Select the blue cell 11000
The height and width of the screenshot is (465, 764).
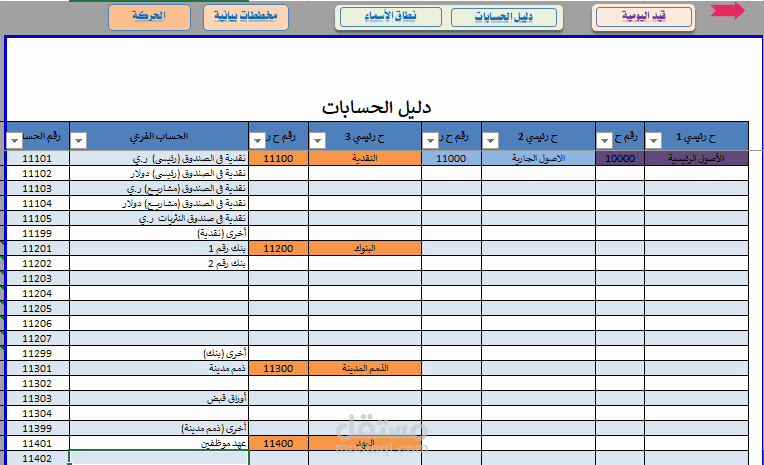click(x=451, y=158)
